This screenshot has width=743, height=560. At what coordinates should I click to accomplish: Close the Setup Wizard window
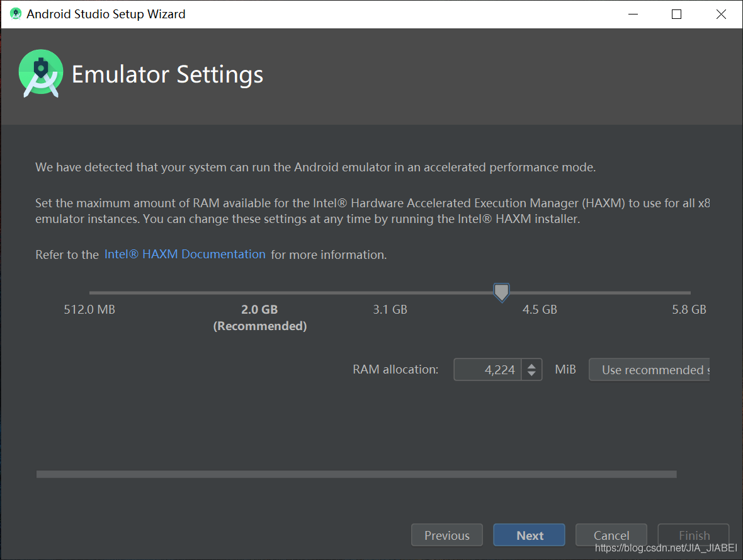click(721, 14)
